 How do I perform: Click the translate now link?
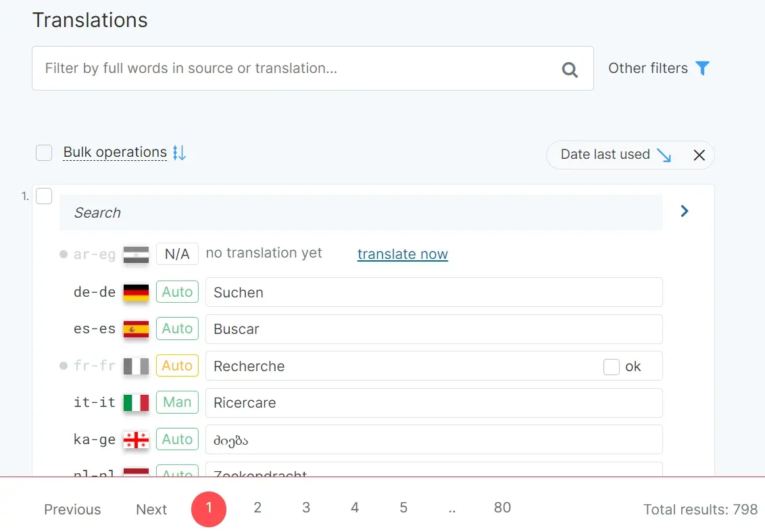tap(402, 254)
